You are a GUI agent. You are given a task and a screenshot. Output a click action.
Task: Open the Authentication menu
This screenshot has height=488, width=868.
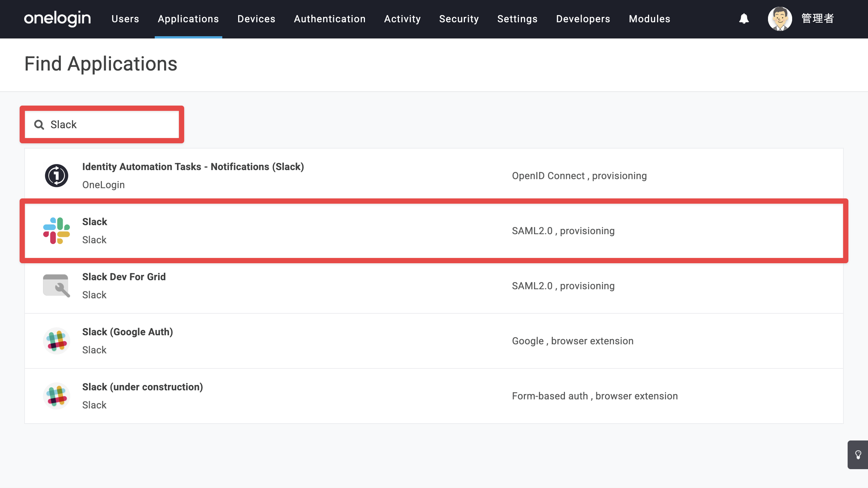click(330, 19)
